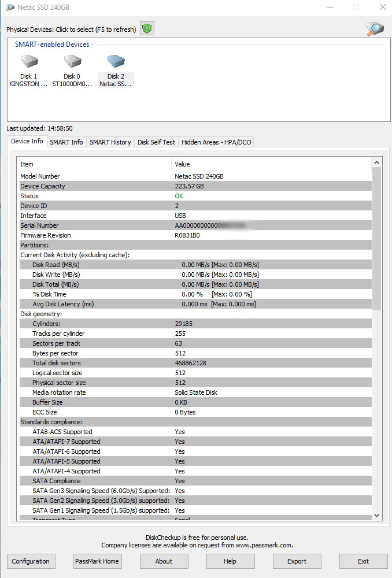This screenshot has height=578, width=392.
Task: Select SATA Gen3 Signaling Speed row
Action: [194, 491]
